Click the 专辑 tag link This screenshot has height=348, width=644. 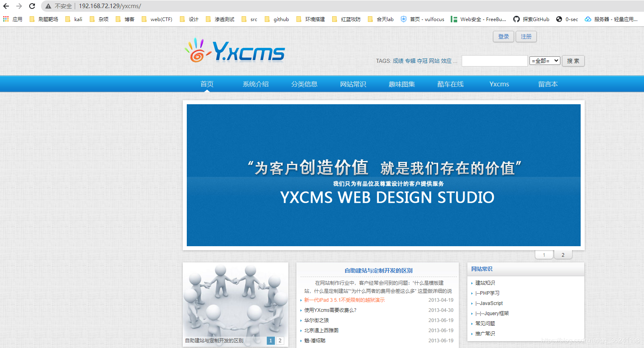click(x=410, y=61)
